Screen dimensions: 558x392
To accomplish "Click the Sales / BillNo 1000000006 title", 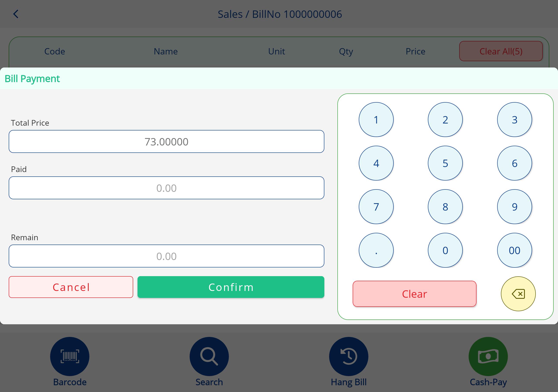I will pos(280,14).
